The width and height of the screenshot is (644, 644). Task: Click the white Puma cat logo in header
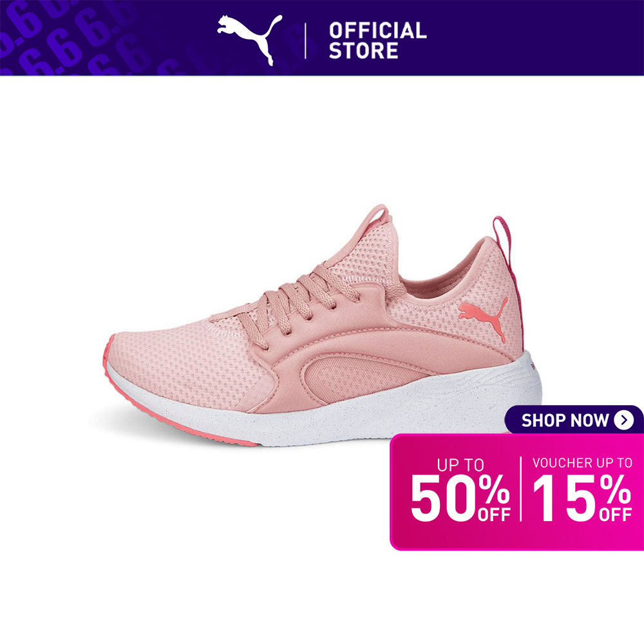[x=250, y=39]
